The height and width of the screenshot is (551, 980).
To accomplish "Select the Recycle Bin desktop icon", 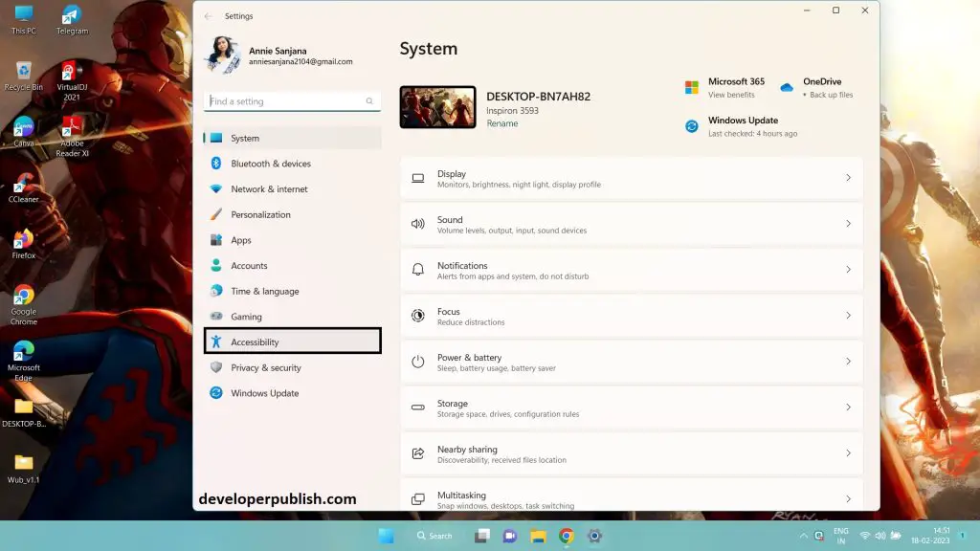I will click(24, 77).
